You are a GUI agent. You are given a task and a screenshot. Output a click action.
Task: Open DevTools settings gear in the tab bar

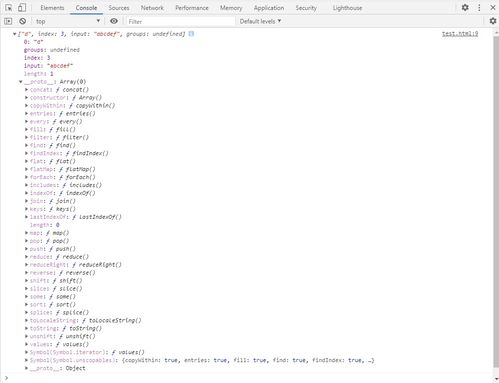point(465,7)
